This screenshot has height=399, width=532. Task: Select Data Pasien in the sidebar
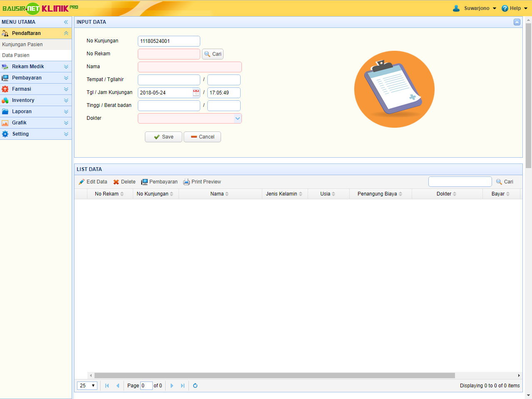(16, 55)
